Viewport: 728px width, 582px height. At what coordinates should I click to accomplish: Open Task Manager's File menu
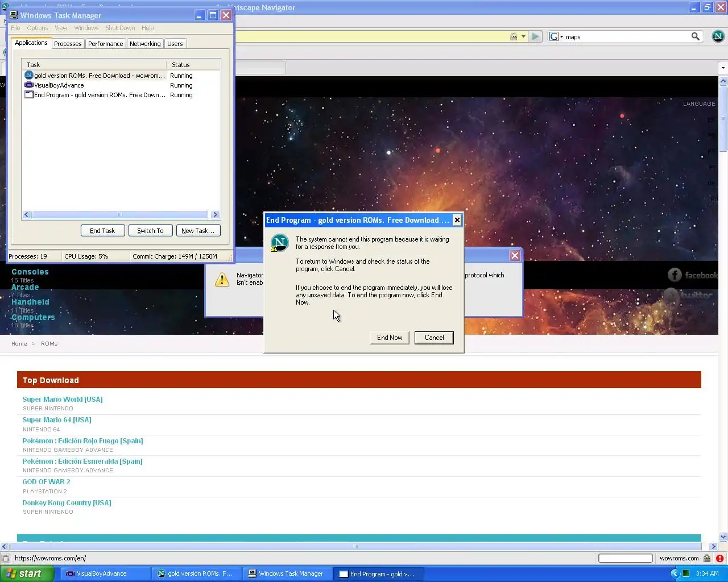point(15,28)
